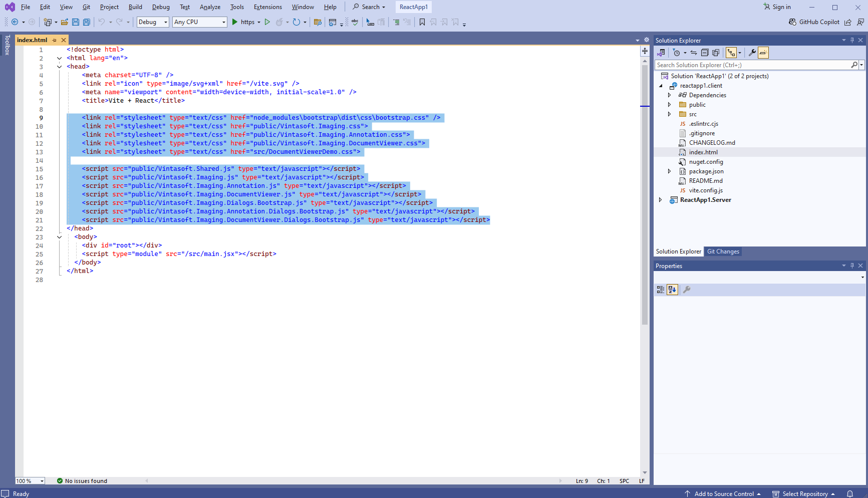Click the Restart circular arrow icon
Viewport: 868px width, 498px height.
point(297,22)
